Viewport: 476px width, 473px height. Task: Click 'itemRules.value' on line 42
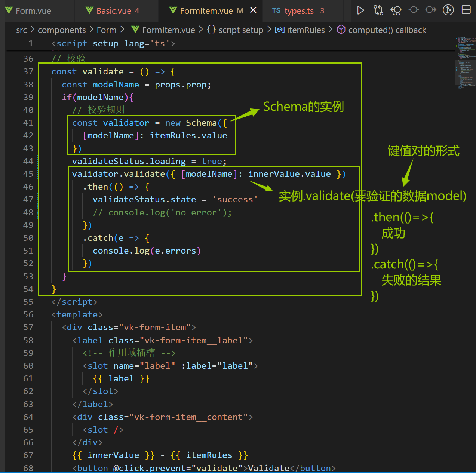188,135
